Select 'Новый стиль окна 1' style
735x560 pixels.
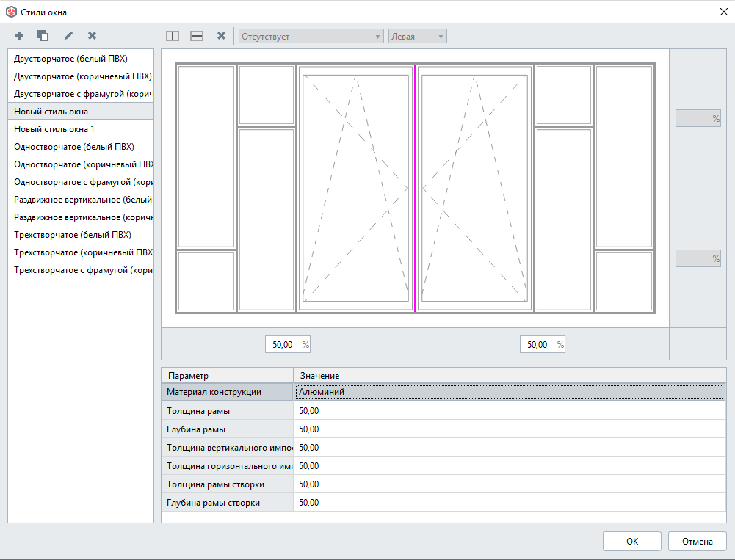click(81, 129)
